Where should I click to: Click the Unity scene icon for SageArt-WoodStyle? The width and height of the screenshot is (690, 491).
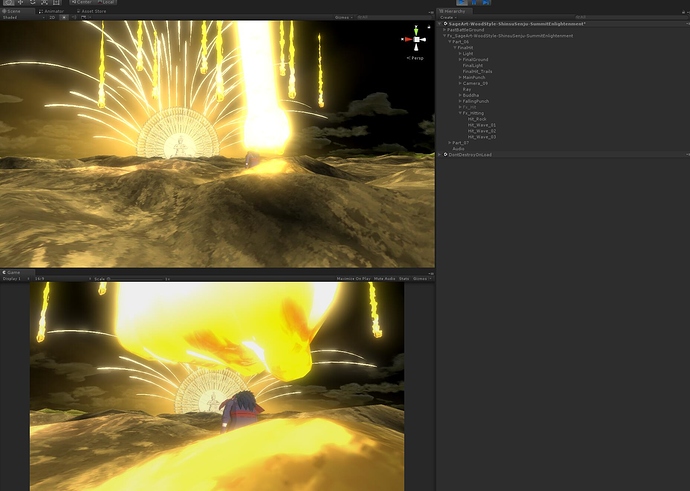(445, 24)
